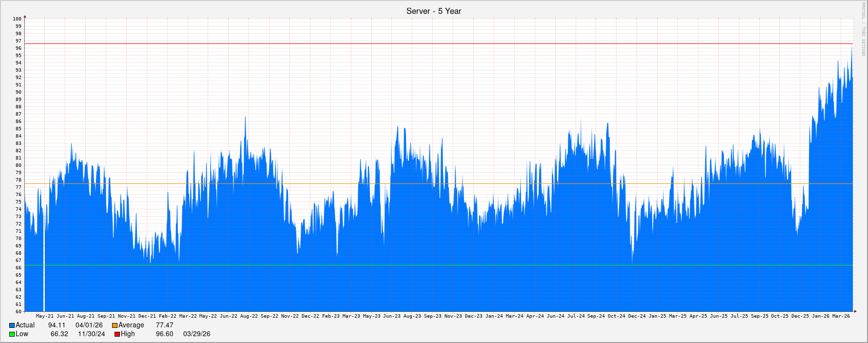Click the white data gap near May-21

click(x=44, y=273)
